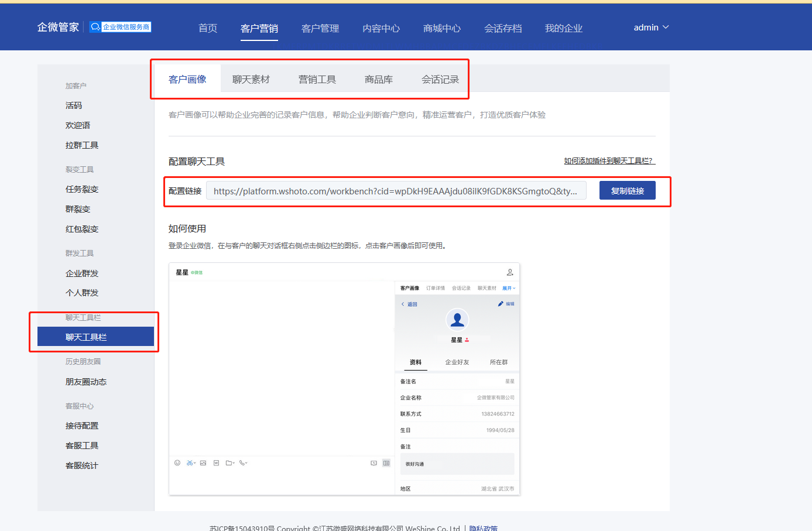Screen dimensions: 812x531
Task: Open the 会话存档 menu
Action: (x=503, y=28)
